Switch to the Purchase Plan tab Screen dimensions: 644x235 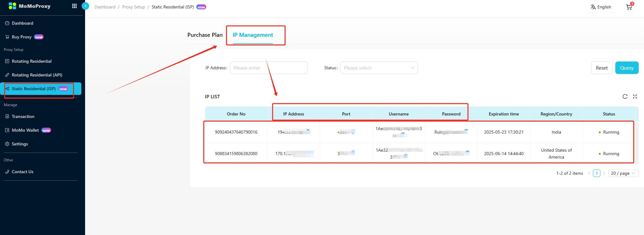click(205, 35)
